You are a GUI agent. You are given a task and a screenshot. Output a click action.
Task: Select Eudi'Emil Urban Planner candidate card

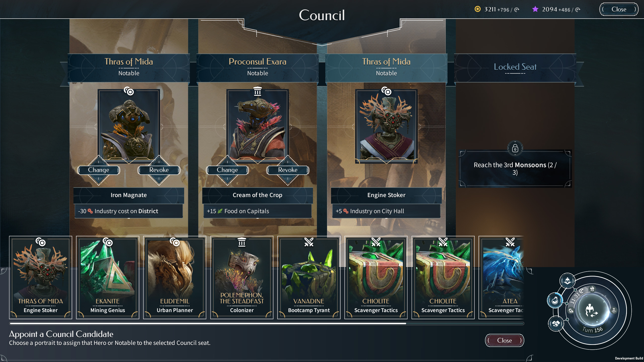point(175,278)
